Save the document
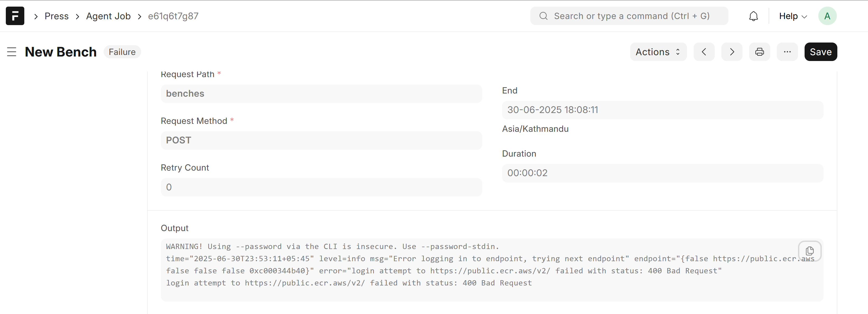 coord(820,52)
